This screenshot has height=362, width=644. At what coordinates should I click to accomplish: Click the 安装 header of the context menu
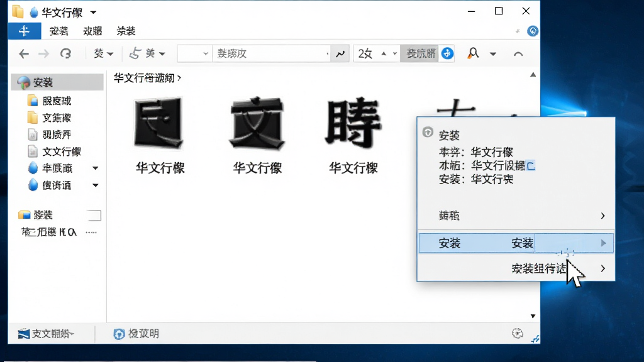tap(449, 136)
